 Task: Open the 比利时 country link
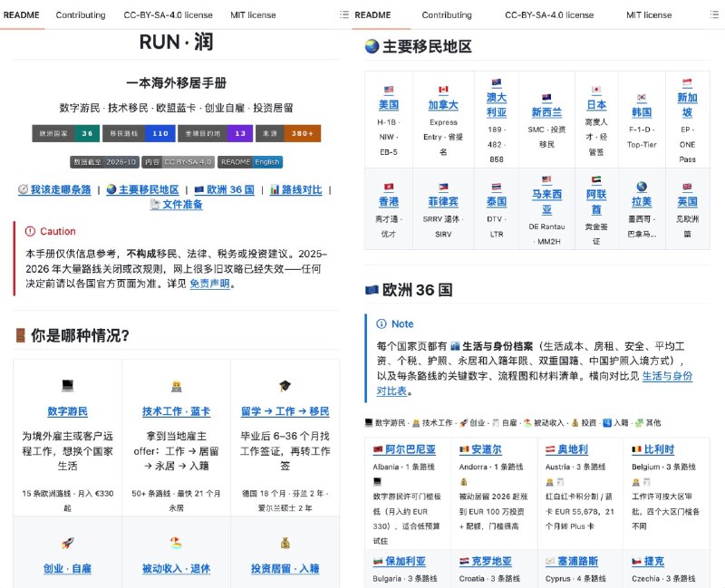[652, 449]
